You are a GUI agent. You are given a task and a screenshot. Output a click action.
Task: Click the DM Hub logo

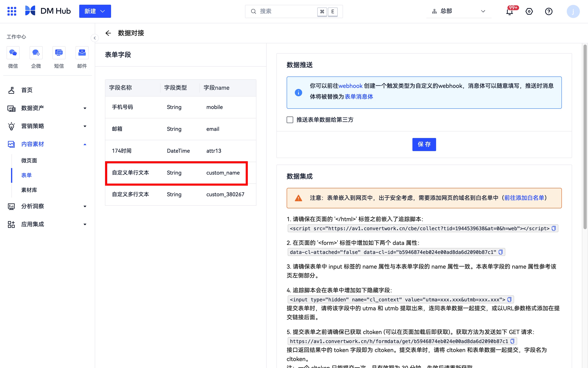[x=48, y=11]
